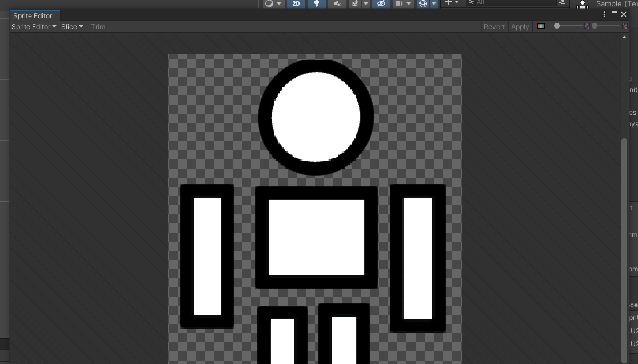Adjust the zoom slider in Sprite Editor toolbar
Screen dimensions: 638x364
[569, 26]
